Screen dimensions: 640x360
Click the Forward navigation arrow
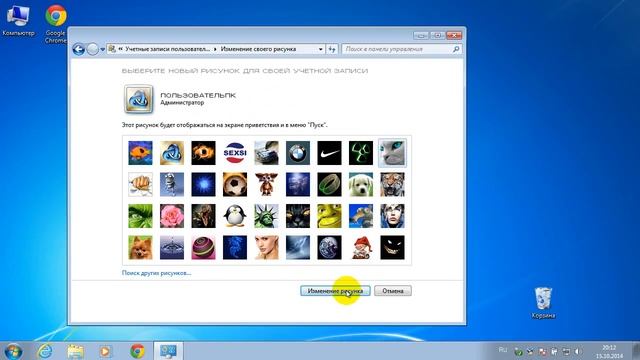[93, 49]
